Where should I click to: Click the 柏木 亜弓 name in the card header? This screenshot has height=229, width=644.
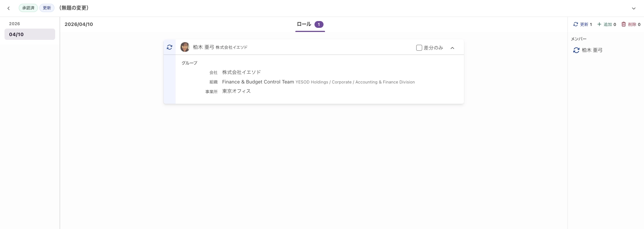click(x=203, y=47)
